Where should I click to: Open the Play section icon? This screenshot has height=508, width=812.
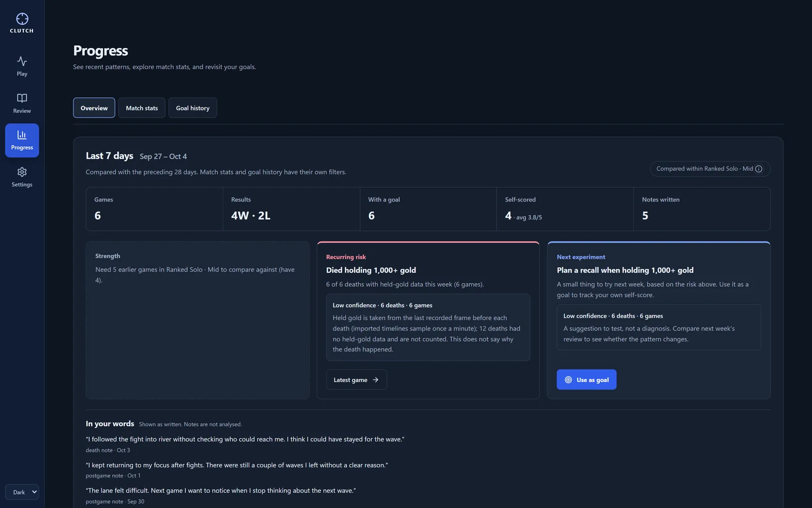pyautogui.click(x=22, y=61)
